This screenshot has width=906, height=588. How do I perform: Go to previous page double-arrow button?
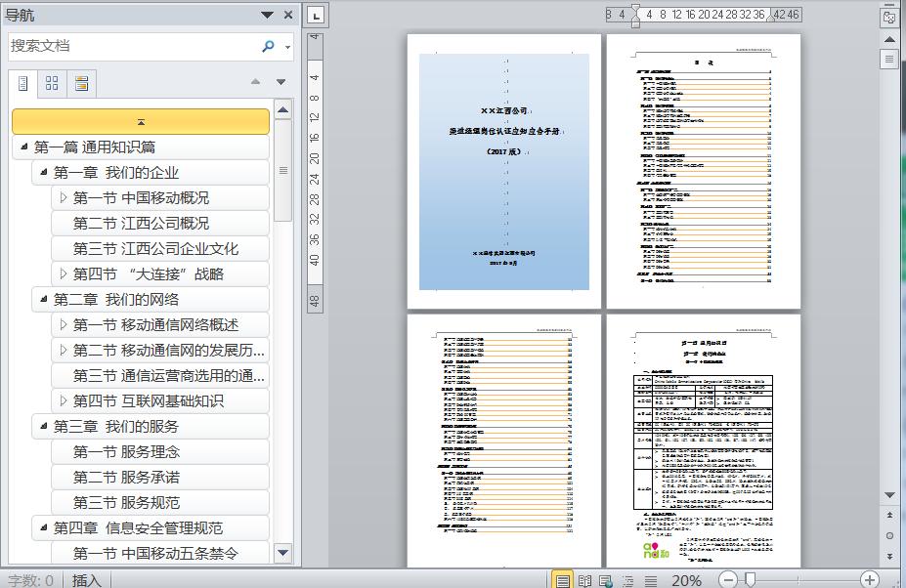click(889, 515)
